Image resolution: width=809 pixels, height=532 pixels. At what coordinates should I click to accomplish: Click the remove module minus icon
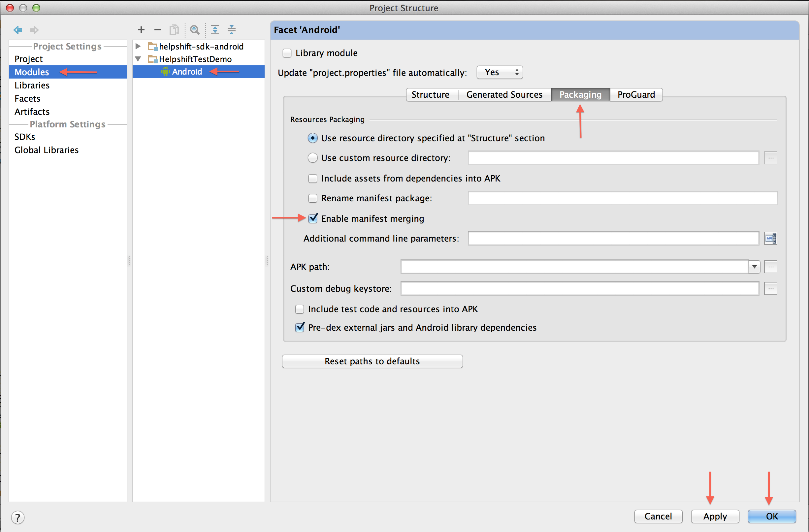156,30
